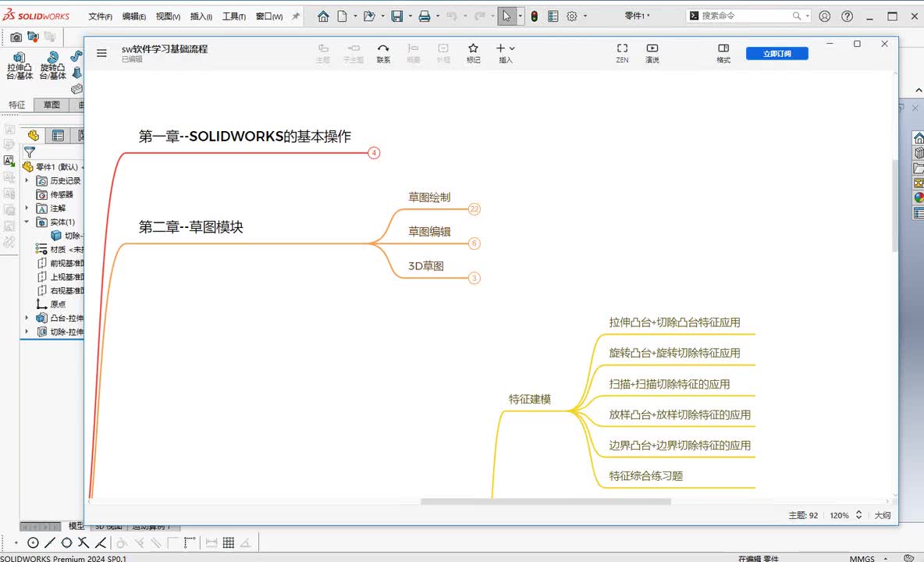
Task: Select the 前视基准面 front plane item
Action: [x=60, y=263]
